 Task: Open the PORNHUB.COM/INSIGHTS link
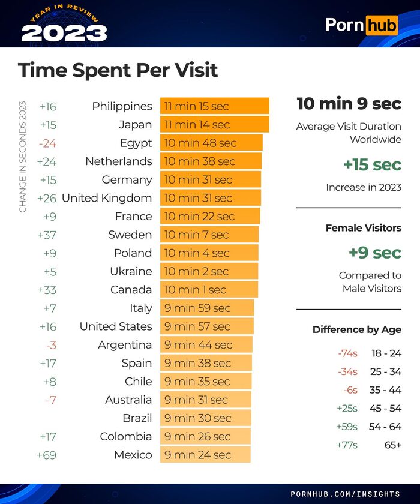pos(346,493)
